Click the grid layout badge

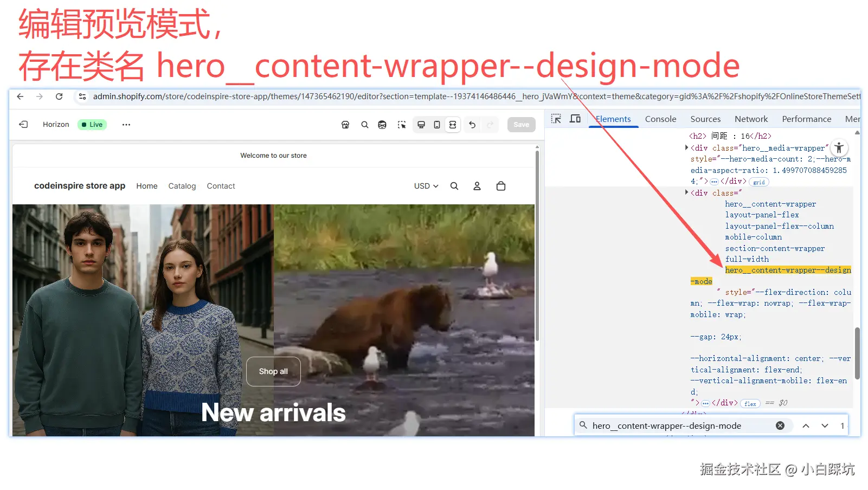coord(759,182)
